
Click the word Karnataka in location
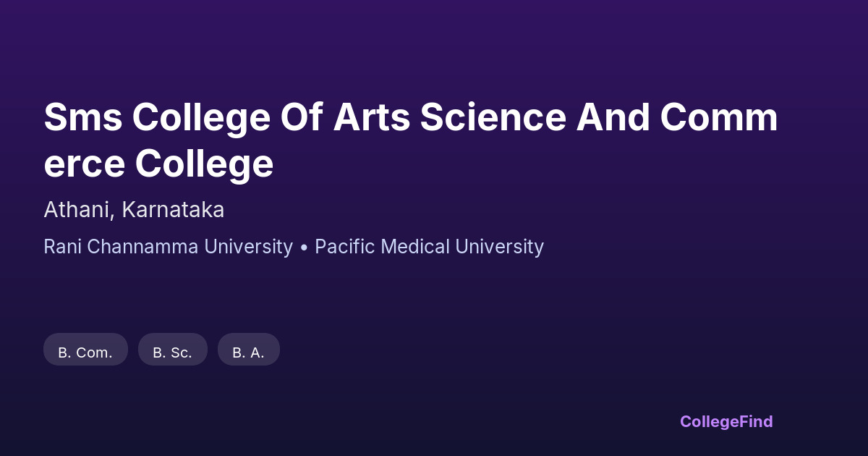point(173,210)
